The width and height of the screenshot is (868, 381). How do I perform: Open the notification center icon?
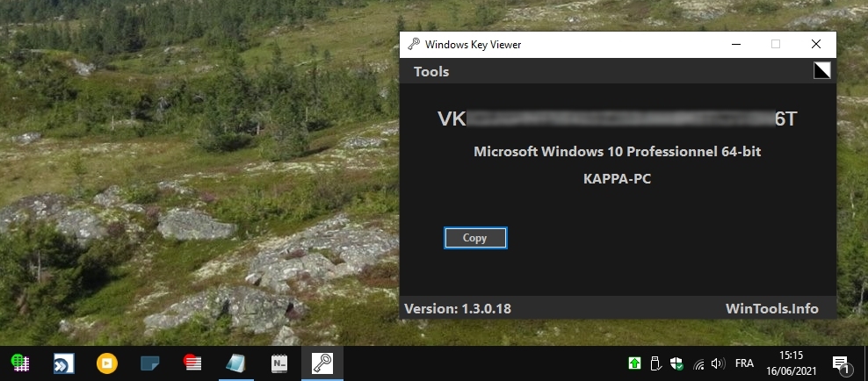[x=841, y=363]
